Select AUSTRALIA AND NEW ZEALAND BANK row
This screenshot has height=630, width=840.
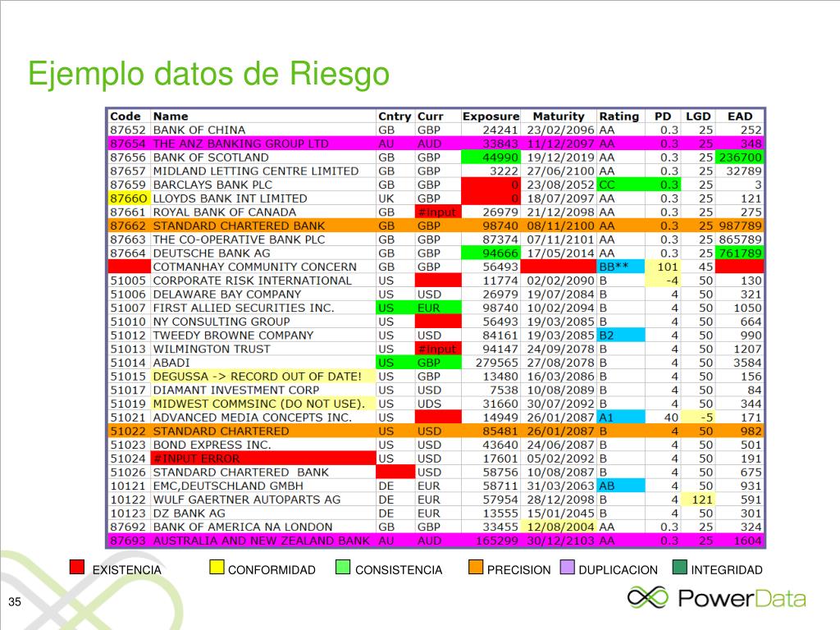click(x=436, y=541)
